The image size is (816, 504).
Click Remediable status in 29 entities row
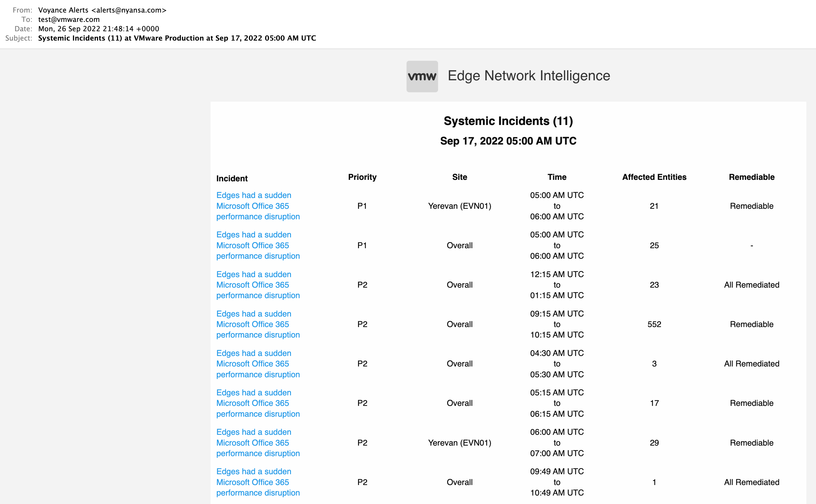tap(752, 443)
